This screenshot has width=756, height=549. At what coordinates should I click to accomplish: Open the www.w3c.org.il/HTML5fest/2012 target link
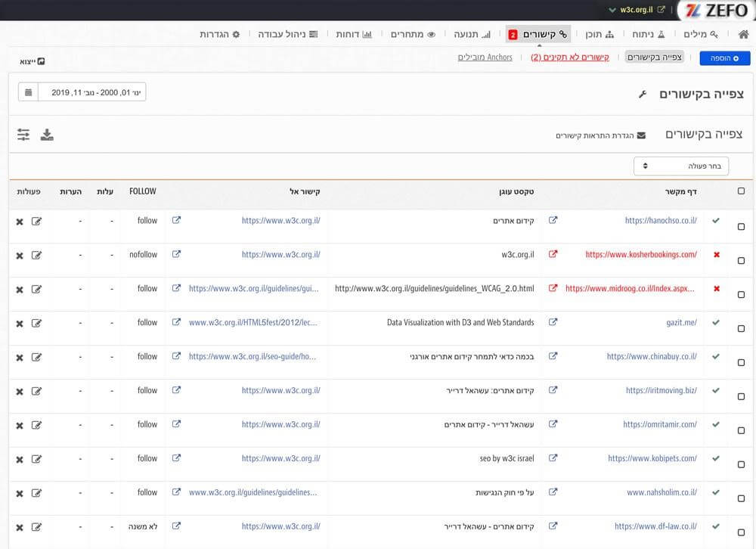point(253,322)
